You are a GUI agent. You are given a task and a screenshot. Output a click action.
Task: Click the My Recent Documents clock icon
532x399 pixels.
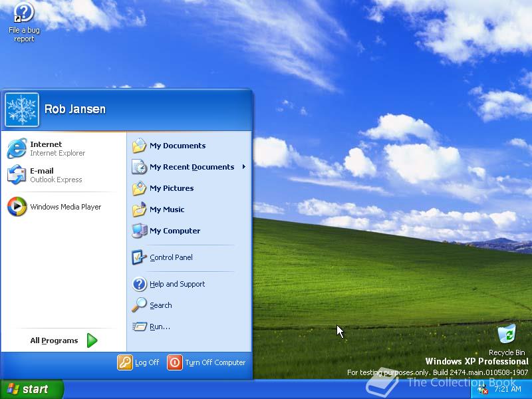139,167
